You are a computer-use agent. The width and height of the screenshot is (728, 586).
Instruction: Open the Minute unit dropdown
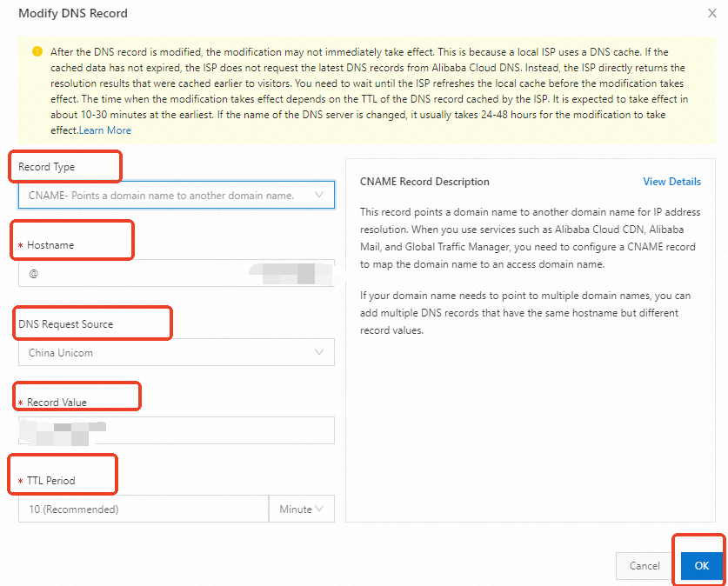[301, 509]
